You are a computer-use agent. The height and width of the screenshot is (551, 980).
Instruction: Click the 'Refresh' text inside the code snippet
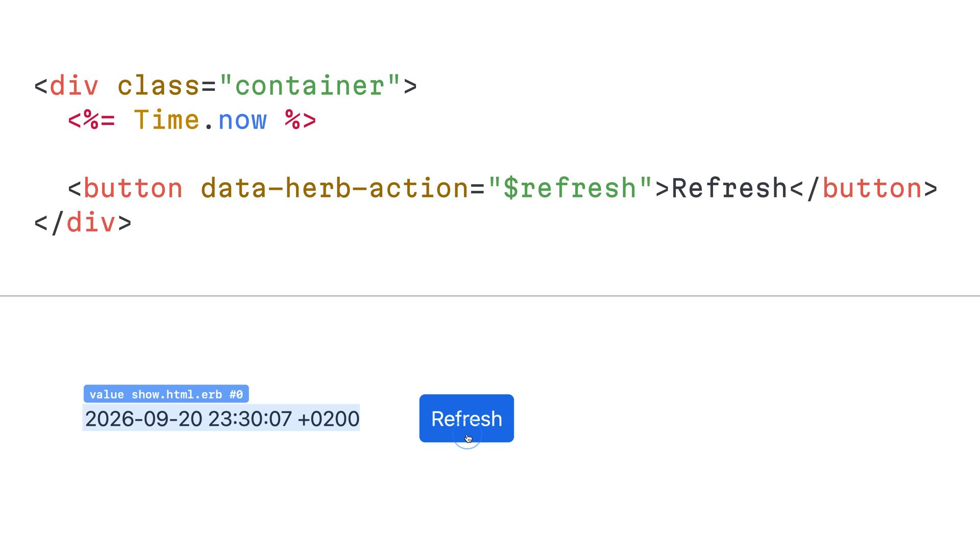[x=730, y=188]
